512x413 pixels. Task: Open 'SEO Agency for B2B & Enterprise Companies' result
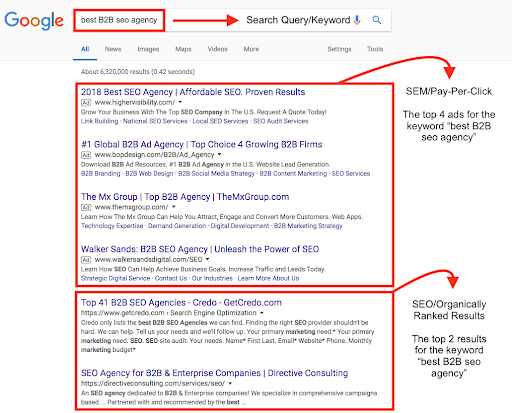pos(214,373)
